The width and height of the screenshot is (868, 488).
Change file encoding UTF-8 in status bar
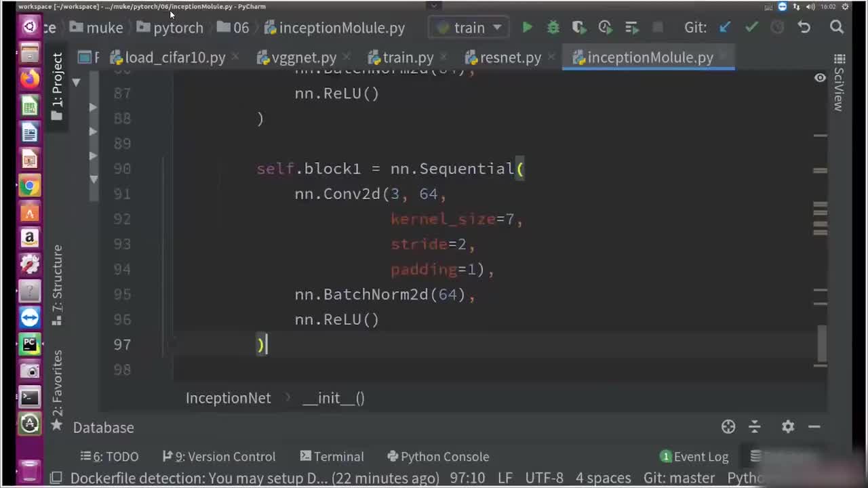(544, 478)
